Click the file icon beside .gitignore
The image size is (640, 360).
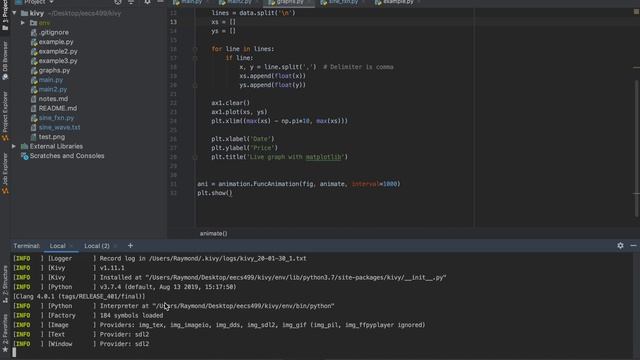[34, 32]
